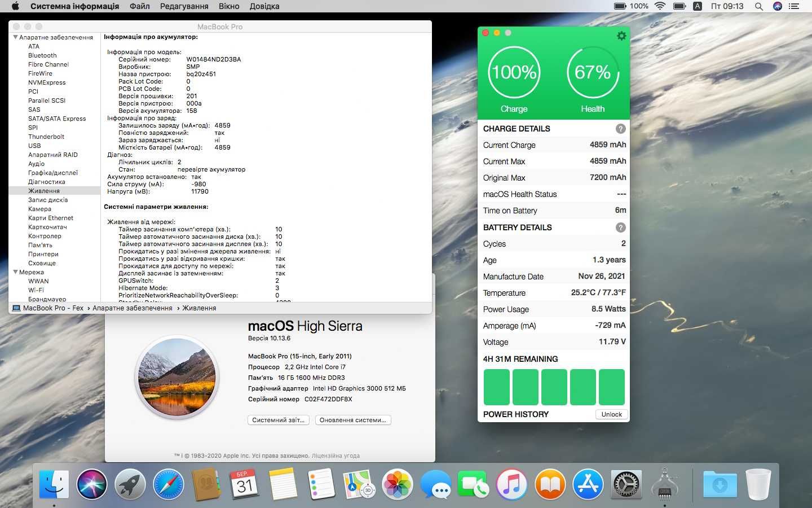Open iTunes music icon in Dock

click(512, 484)
